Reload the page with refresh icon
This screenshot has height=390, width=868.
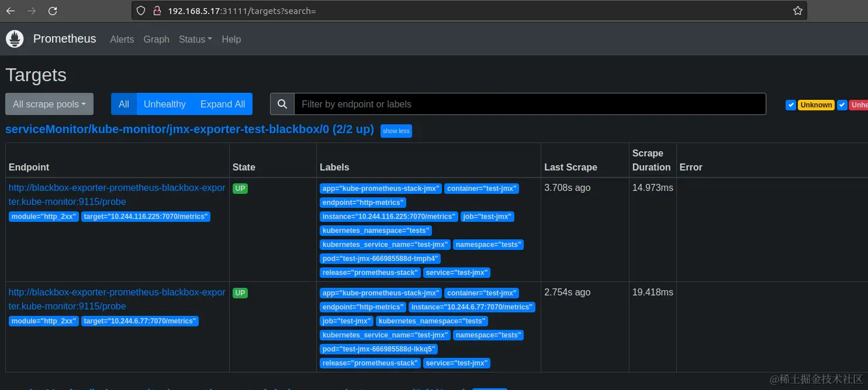coord(53,11)
